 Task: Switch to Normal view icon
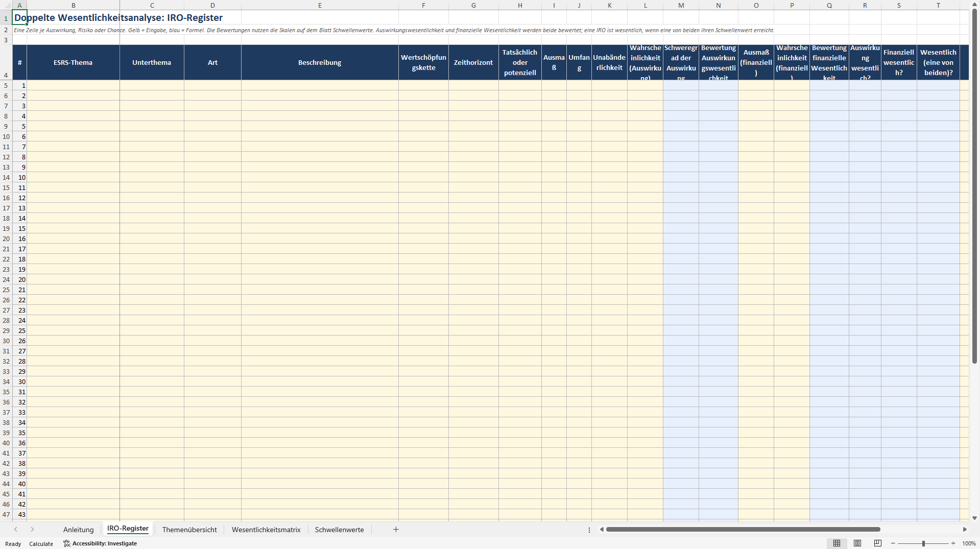(x=836, y=543)
